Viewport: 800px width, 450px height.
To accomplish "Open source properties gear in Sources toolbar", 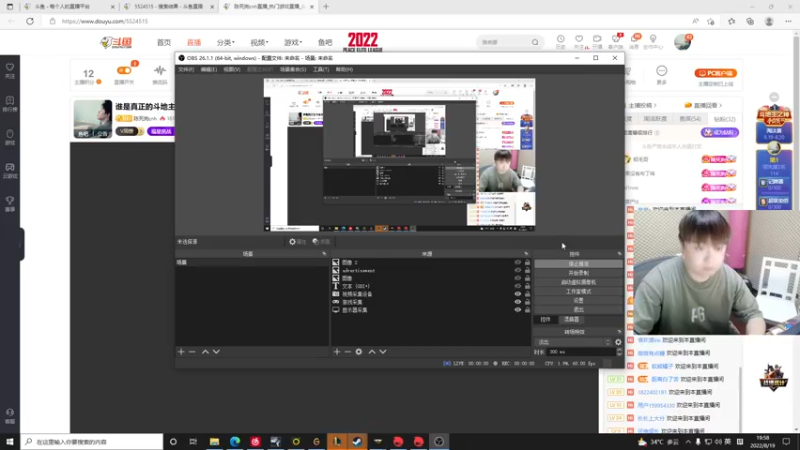I will pyautogui.click(x=359, y=352).
